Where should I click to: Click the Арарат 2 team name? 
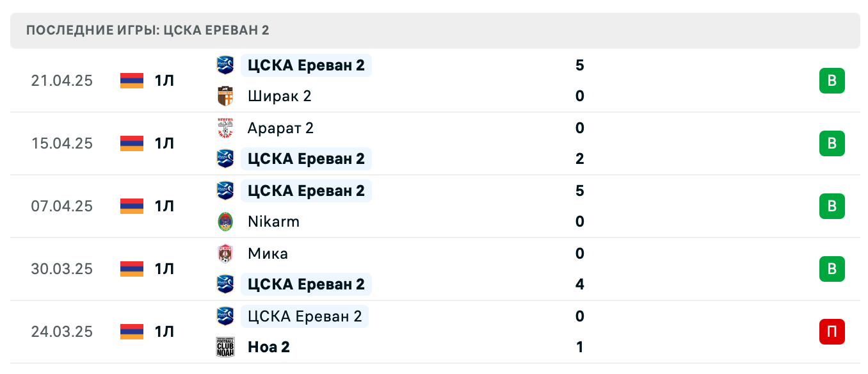280,127
